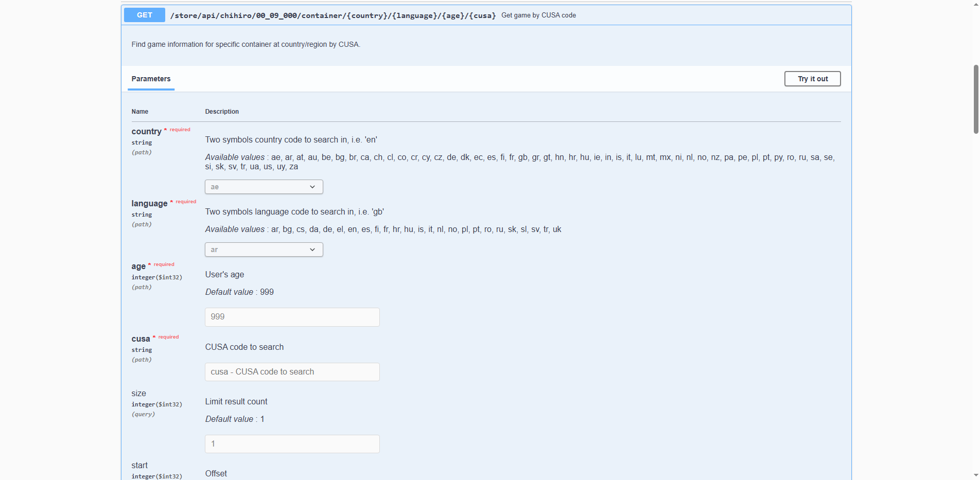980x480 pixels.
Task: Click the language dropdown chevron icon
Action: [312, 250]
